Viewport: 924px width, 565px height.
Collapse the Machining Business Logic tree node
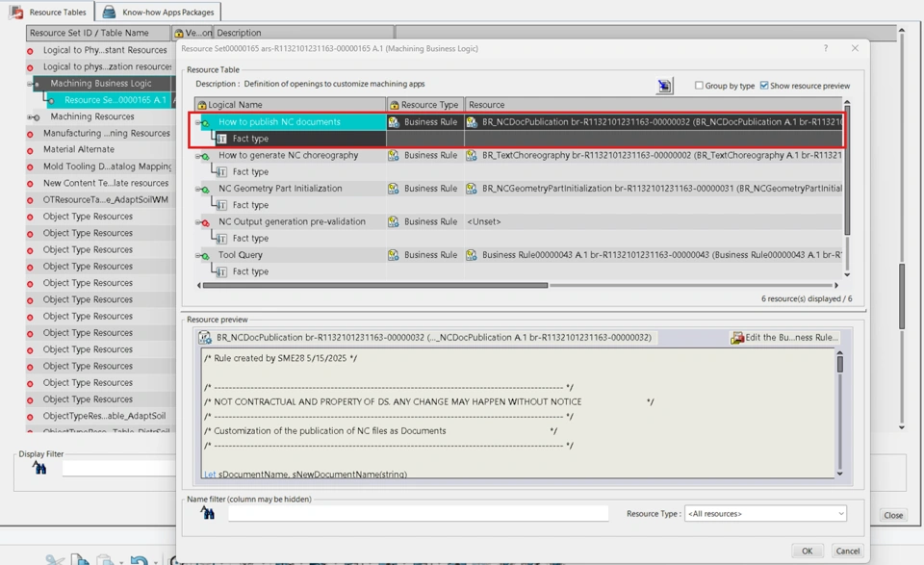coord(30,84)
